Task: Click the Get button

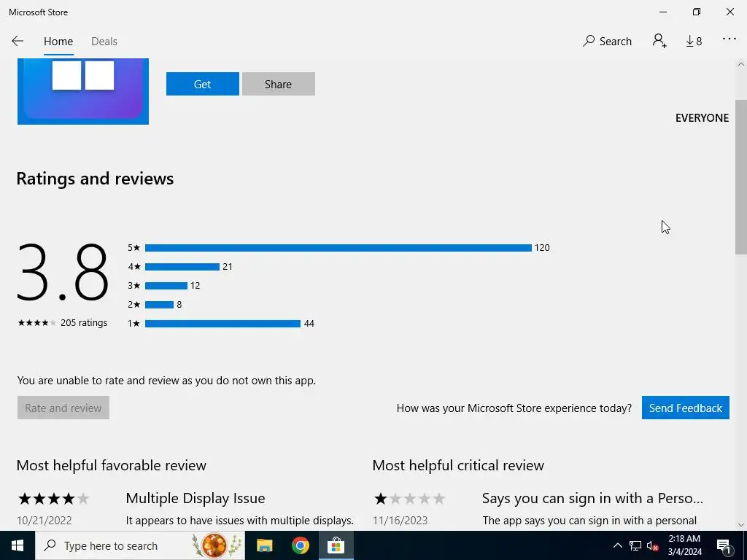Action: pyautogui.click(x=203, y=84)
